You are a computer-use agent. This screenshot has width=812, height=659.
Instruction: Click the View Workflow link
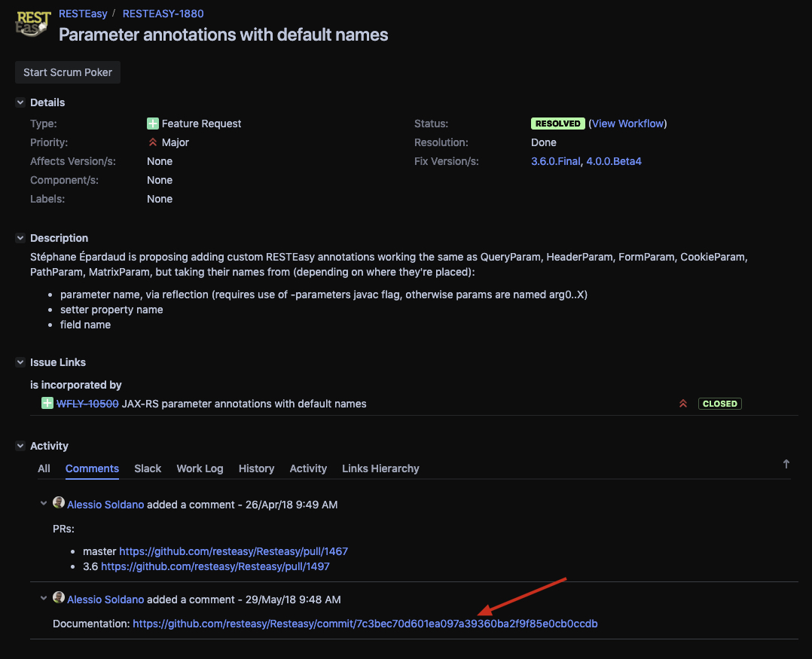627,124
